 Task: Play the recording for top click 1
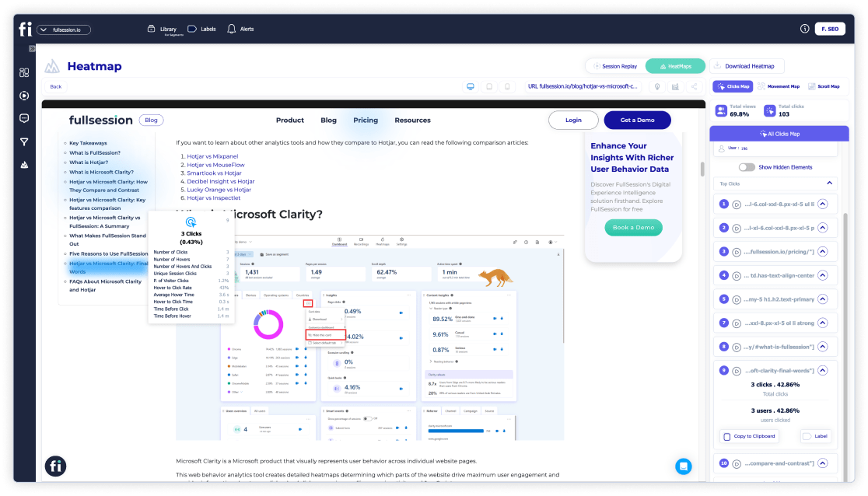click(737, 204)
